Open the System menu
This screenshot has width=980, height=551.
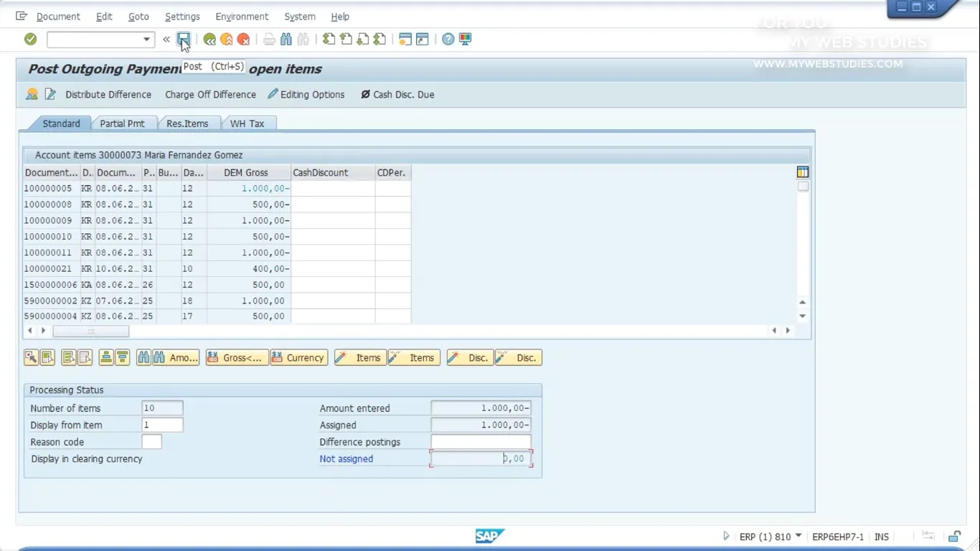300,17
